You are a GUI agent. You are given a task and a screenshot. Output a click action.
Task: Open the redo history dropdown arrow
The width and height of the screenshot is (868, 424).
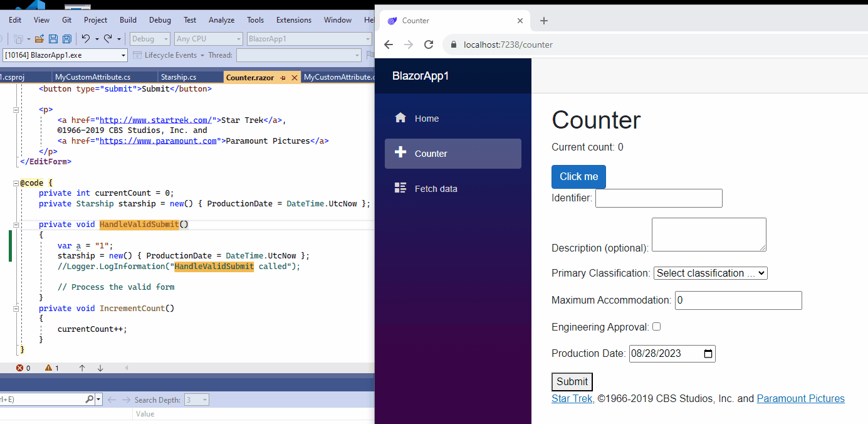point(119,39)
